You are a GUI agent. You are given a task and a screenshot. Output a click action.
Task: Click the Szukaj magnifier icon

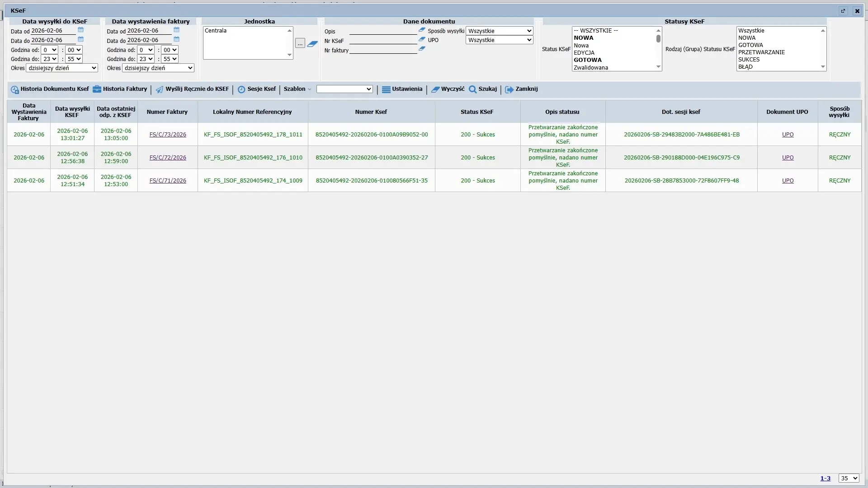472,89
